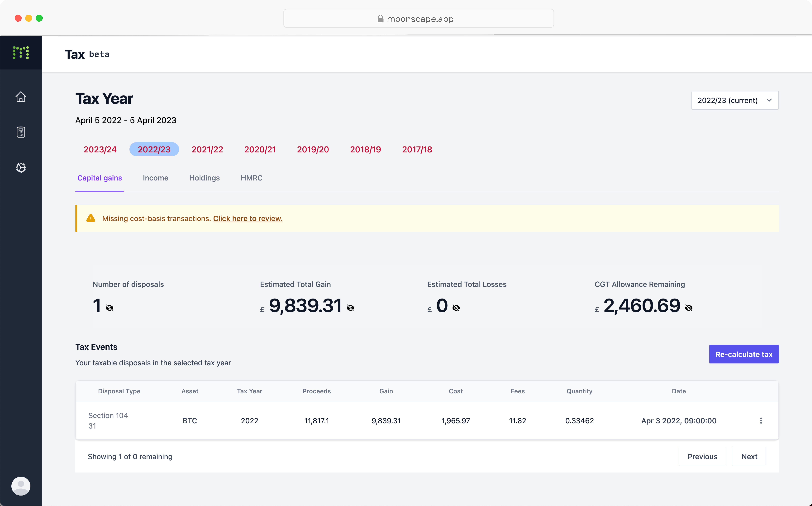Hide the CGT Allowance Remaining value

point(689,308)
